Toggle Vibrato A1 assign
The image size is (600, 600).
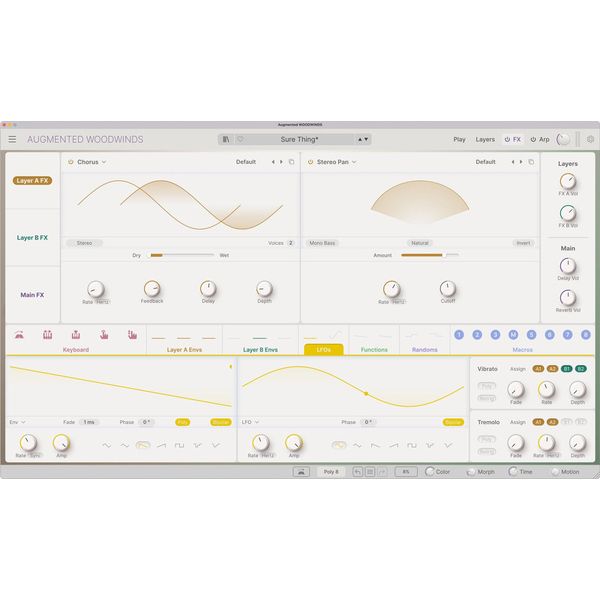[538, 369]
